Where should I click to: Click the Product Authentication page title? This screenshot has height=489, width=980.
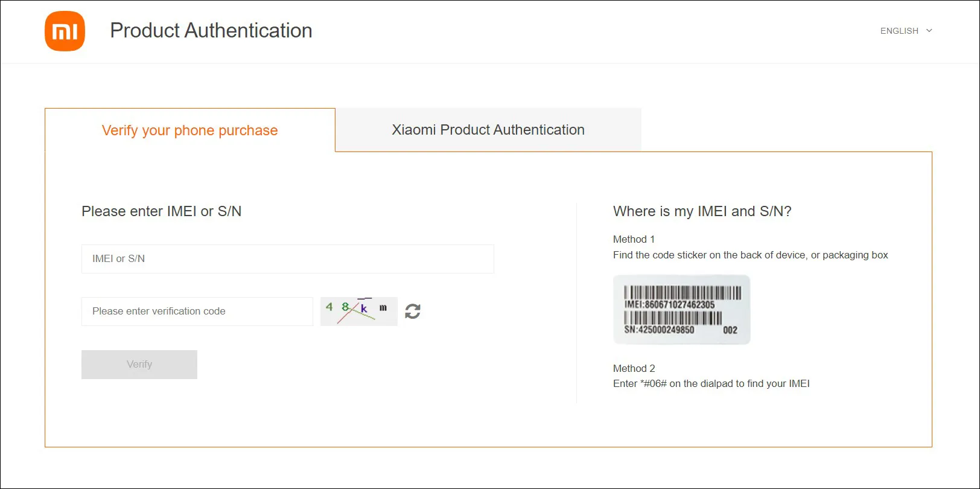(211, 31)
